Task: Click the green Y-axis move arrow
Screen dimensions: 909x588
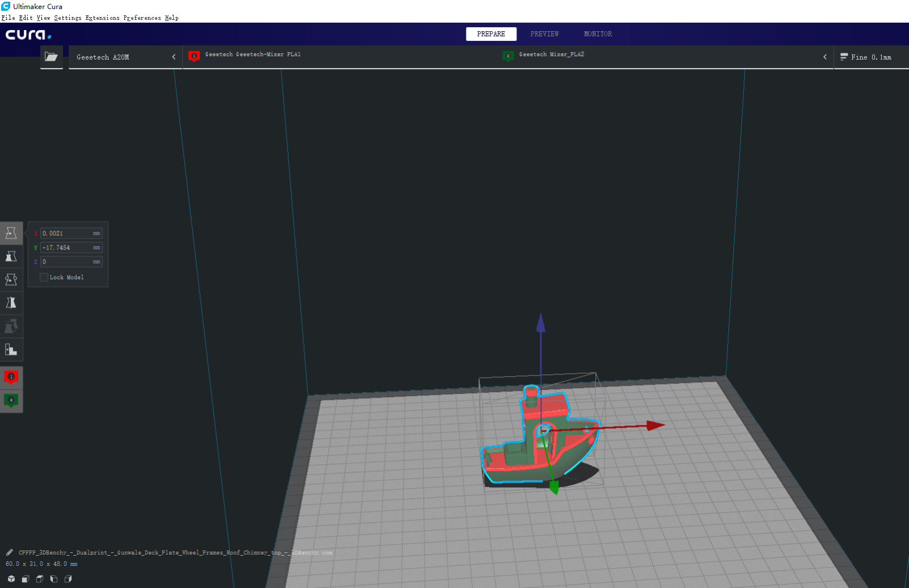Action: 554,487
